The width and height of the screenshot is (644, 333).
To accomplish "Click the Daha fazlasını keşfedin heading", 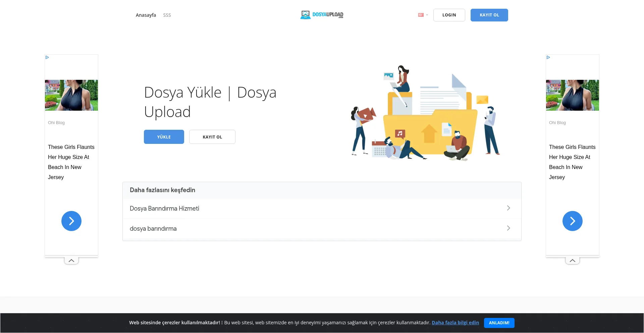I will [x=162, y=190].
